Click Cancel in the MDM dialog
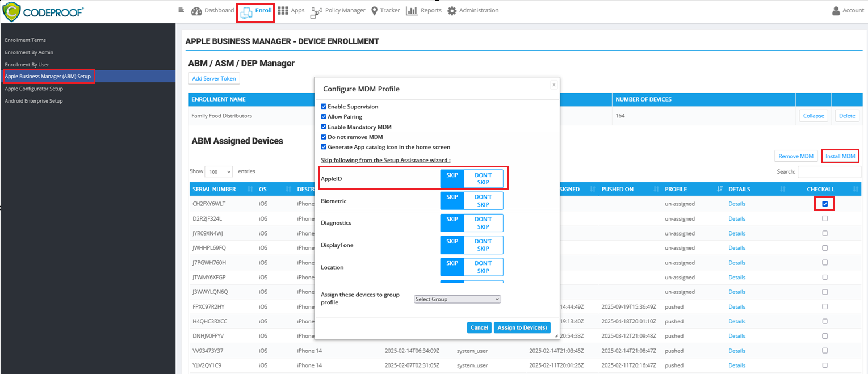 [479, 327]
